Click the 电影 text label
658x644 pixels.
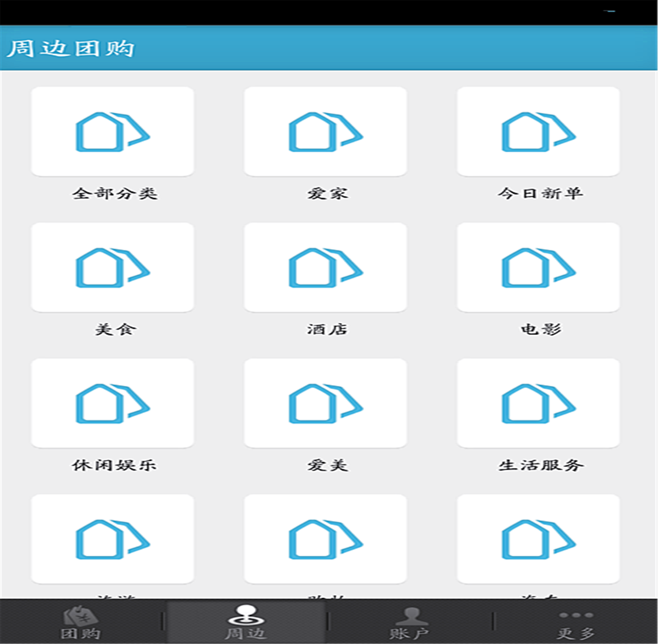tap(541, 330)
